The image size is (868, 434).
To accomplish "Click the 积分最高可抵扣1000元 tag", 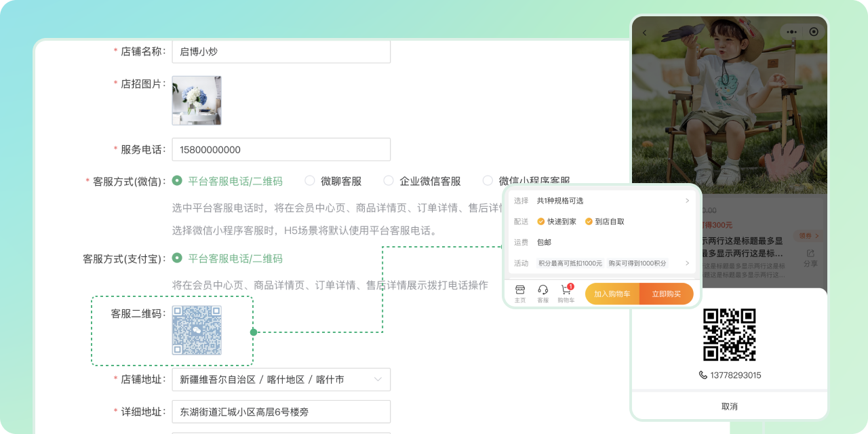I will [x=570, y=263].
